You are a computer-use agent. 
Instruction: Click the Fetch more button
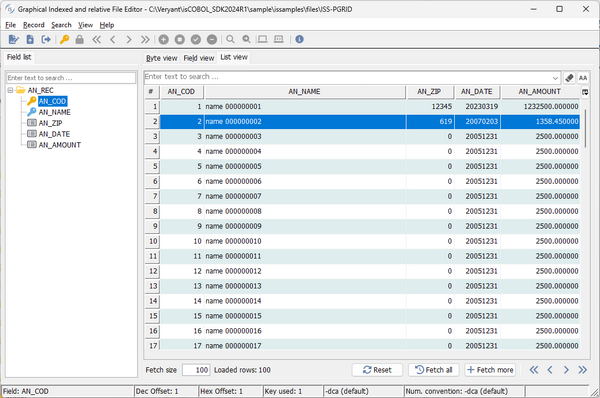pos(490,370)
